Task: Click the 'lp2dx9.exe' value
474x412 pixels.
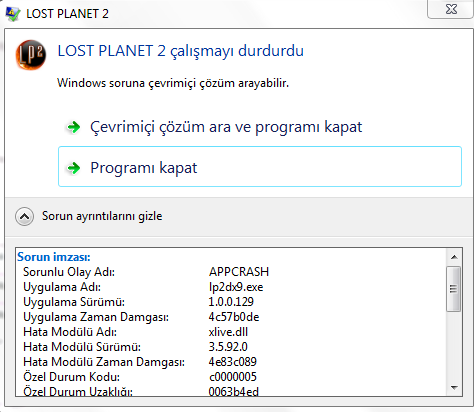Action: click(x=236, y=287)
